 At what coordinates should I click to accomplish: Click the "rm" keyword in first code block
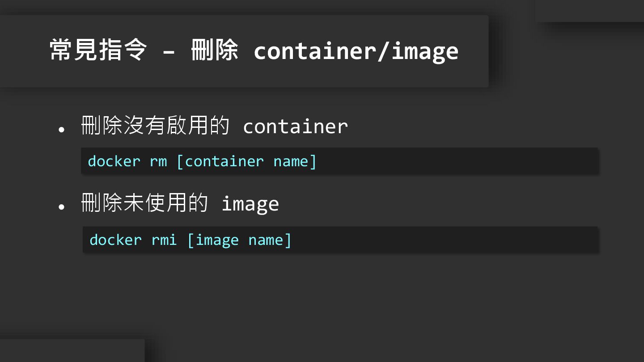158,161
